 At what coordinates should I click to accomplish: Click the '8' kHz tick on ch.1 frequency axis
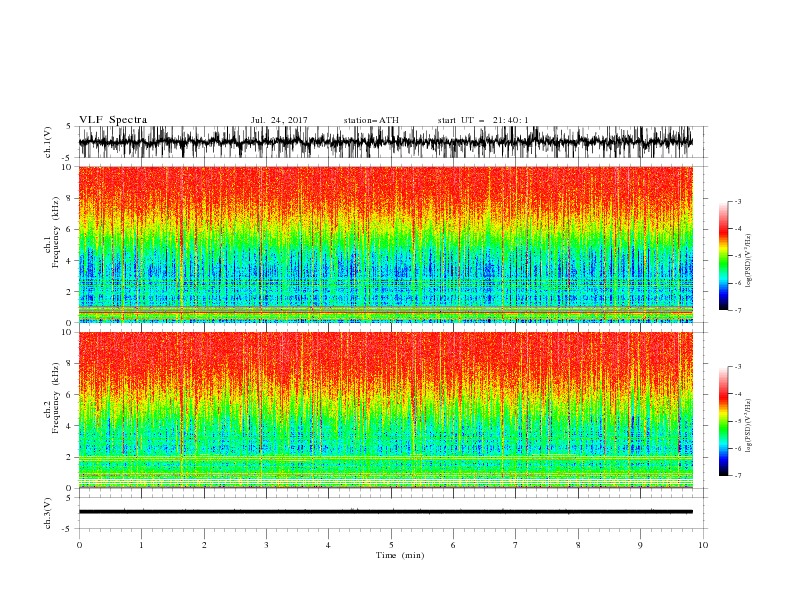(69, 198)
